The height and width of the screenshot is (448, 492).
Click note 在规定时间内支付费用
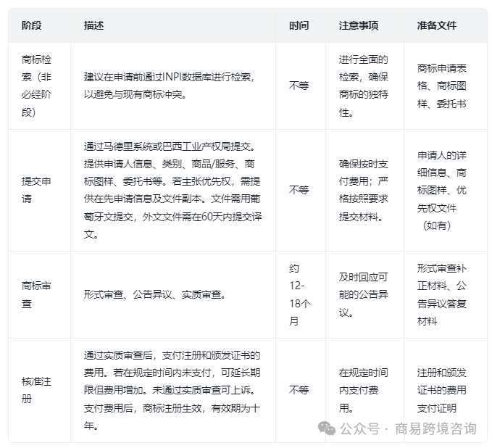[x=363, y=390]
